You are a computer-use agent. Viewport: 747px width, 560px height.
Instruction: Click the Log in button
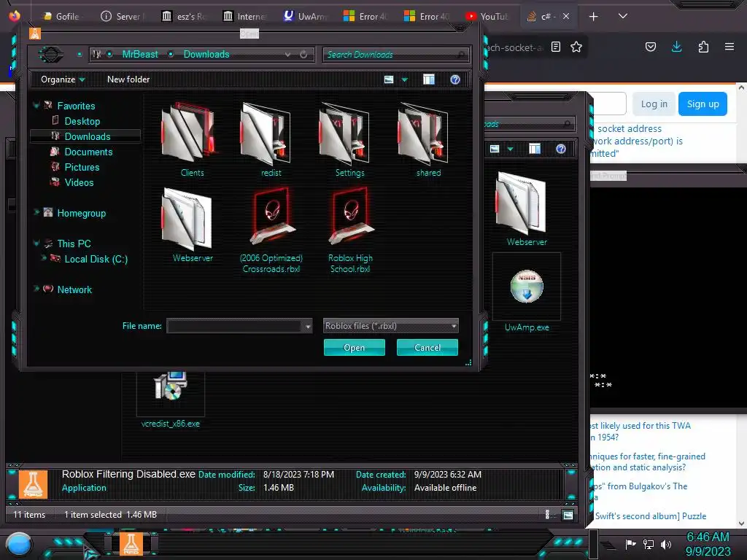tap(654, 104)
